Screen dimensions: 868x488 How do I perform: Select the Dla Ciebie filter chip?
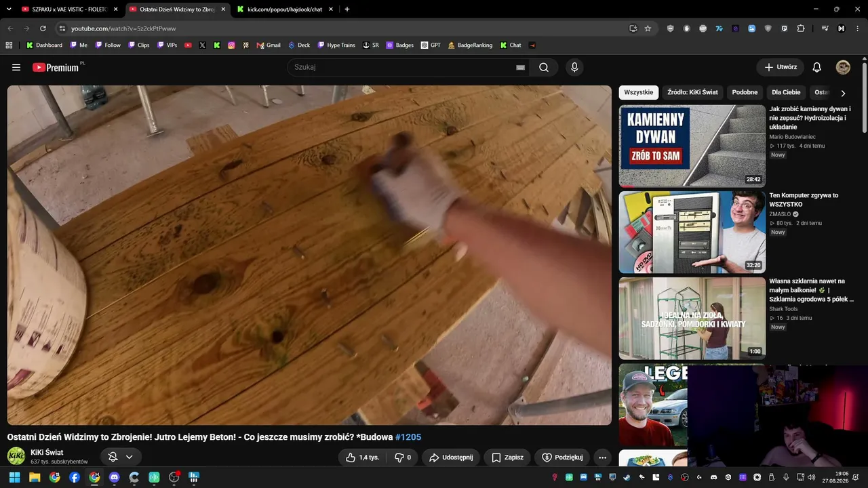coord(786,92)
